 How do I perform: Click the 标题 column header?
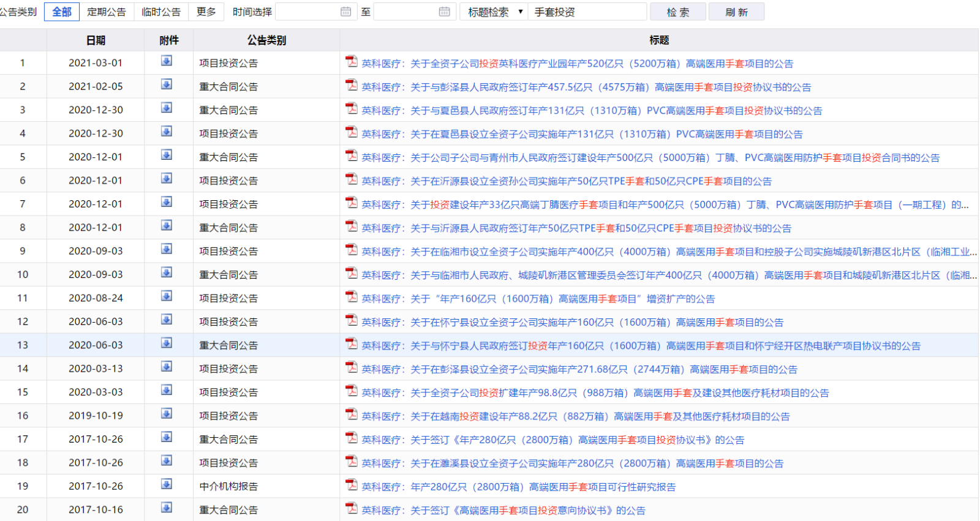coord(659,40)
